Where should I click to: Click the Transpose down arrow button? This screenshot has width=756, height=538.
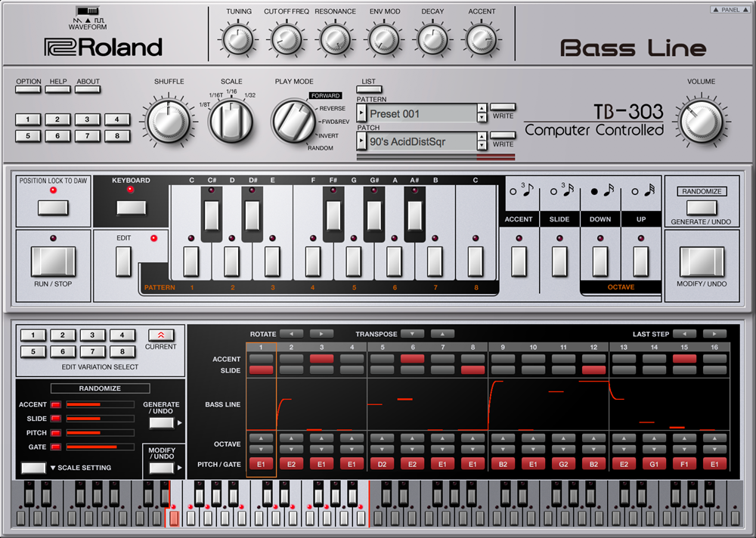click(412, 333)
